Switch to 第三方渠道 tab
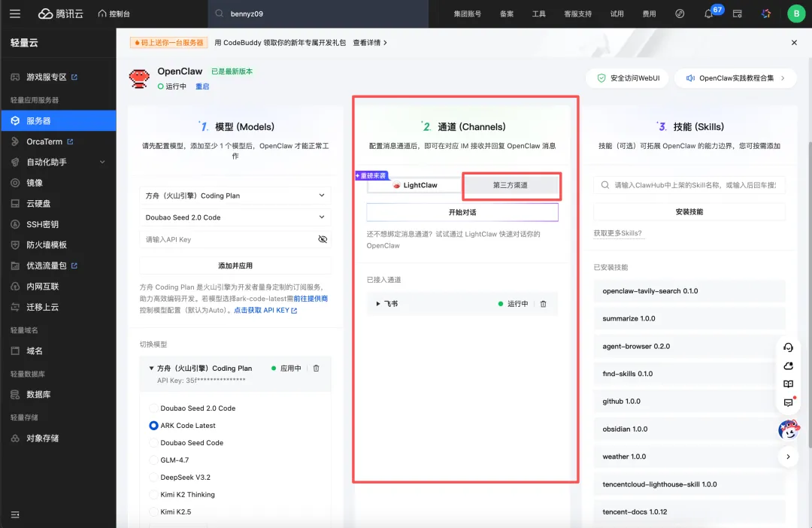 pyautogui.click(x=511, y=185)
